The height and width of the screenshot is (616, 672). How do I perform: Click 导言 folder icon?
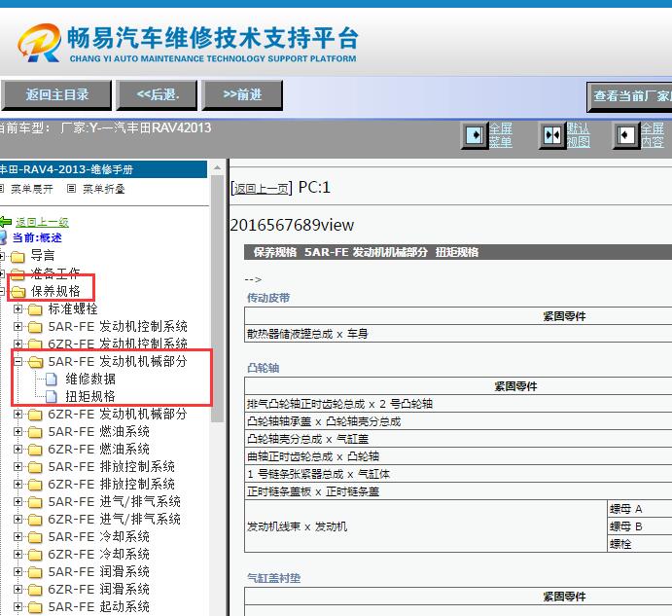[x=18, y=257]
